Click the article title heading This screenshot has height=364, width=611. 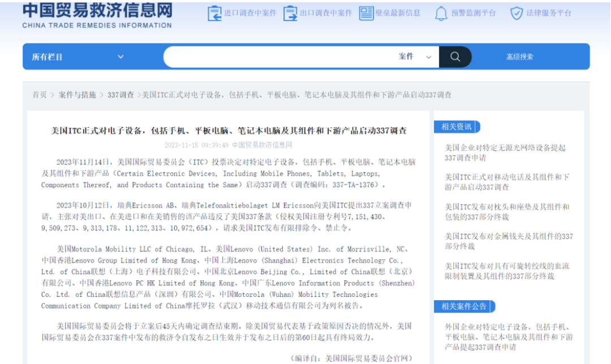[229, 131]
